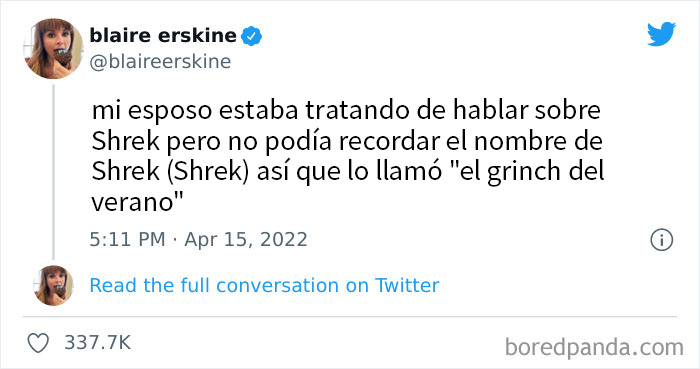700x369 pixels.
Task: Open the circled info icon
Action: point(661,240)
